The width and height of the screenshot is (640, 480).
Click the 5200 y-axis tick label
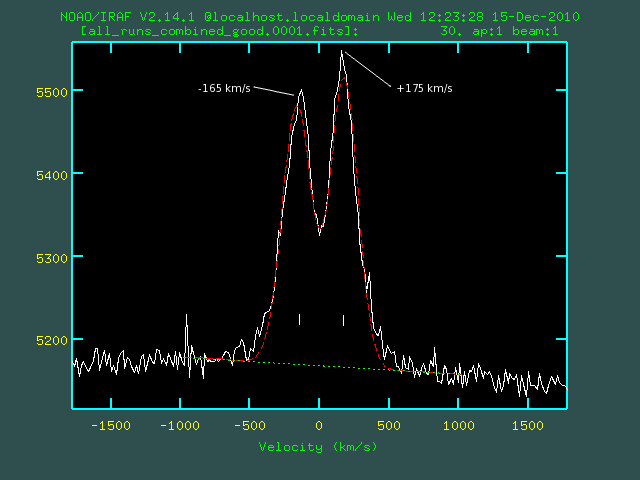click(50, 340)
